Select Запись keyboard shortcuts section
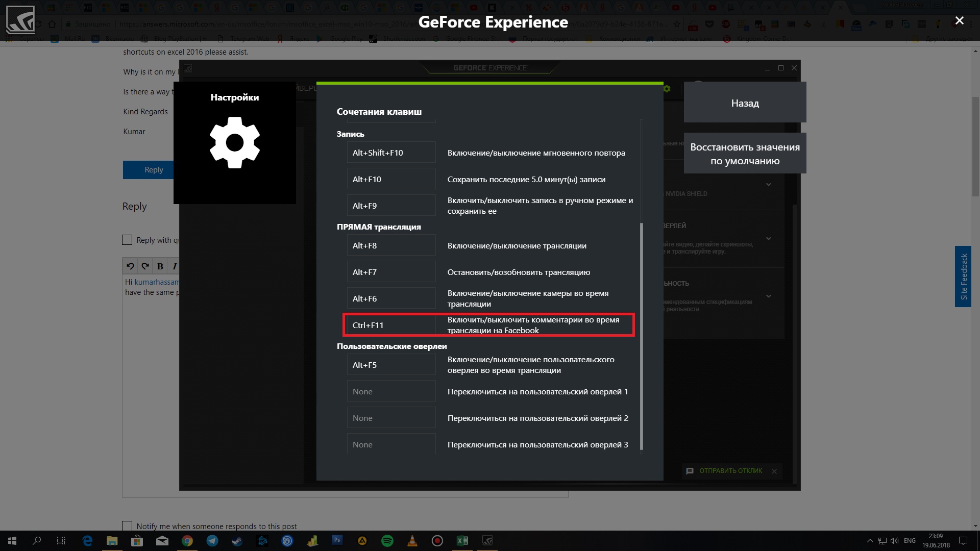 point(350,133)
